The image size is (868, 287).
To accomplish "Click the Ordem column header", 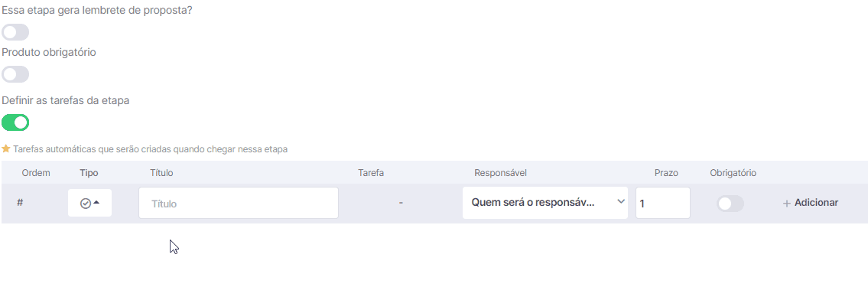I will (x=36, y=173).
